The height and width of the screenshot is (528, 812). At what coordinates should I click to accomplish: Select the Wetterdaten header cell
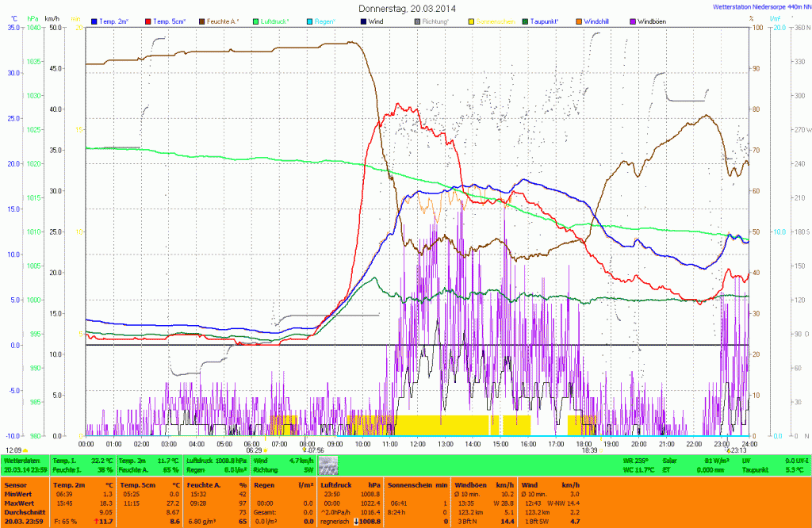point(25,460)
